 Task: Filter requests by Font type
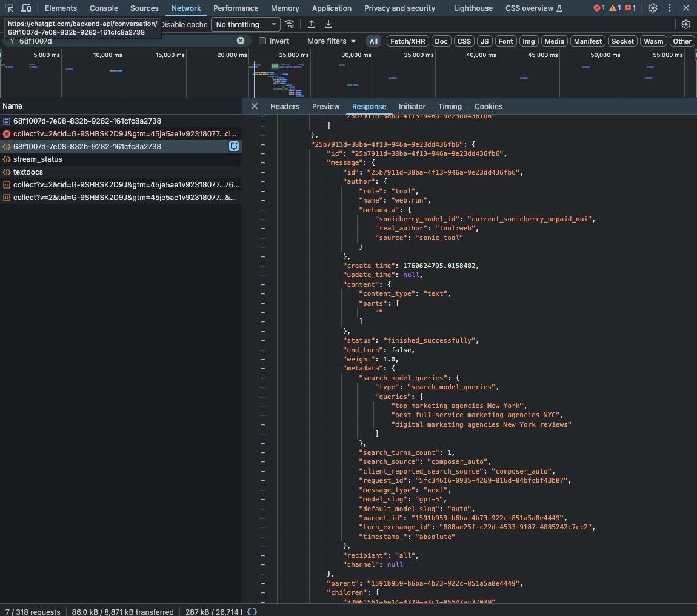click(505, 41)
